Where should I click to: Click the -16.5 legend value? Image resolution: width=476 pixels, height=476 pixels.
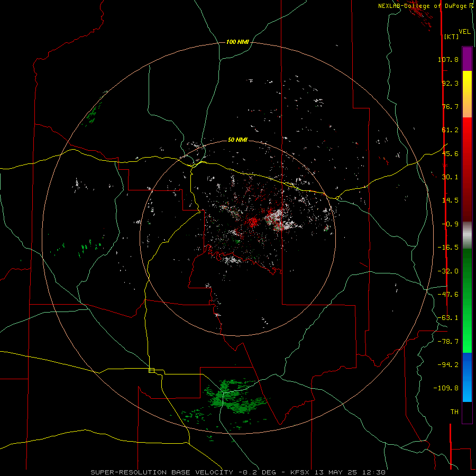point(448,248)
